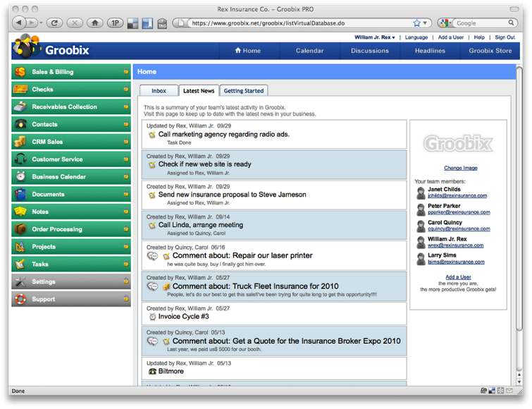Bookmark page with the star icon

416,23
